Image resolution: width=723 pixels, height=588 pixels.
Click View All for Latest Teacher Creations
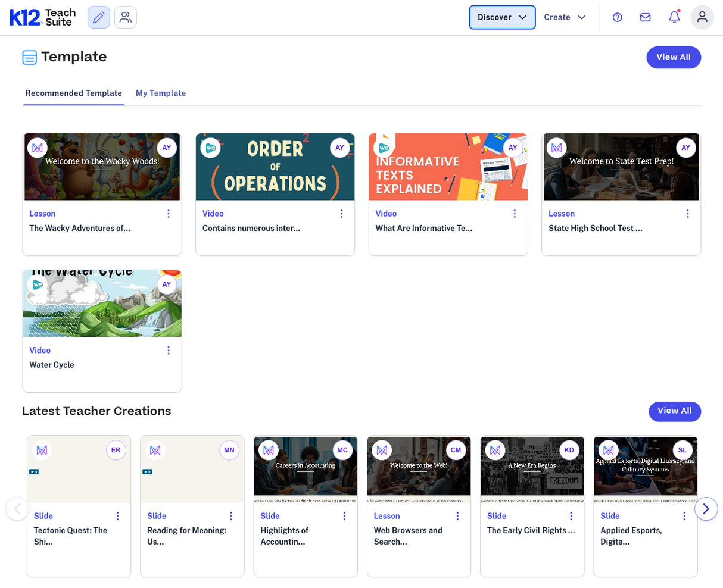pyautogui.click(x=675, y=411)
